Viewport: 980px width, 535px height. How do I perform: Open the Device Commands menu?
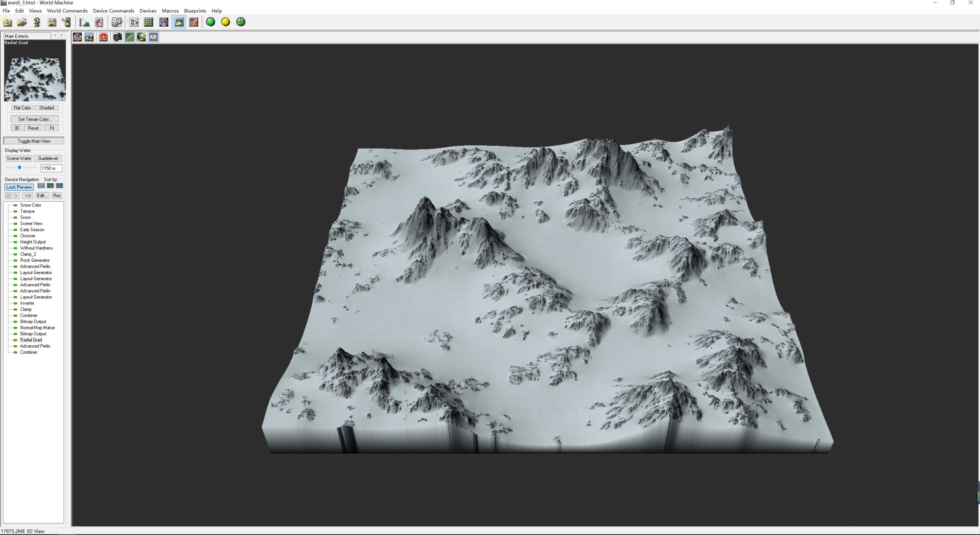tap(113, 11)
